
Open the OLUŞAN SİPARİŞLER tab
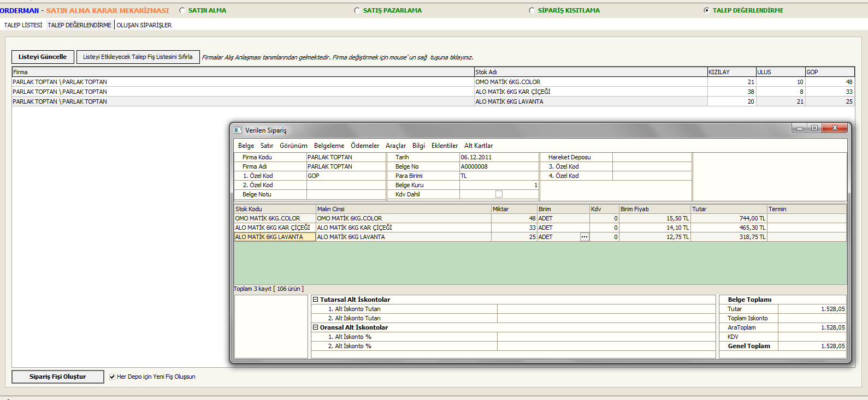144,25
